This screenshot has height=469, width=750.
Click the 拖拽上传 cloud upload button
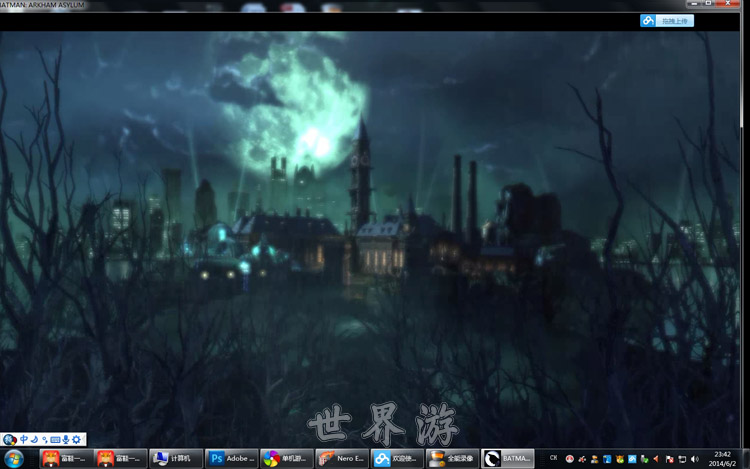pyautogui.click(x=667, y=21)
